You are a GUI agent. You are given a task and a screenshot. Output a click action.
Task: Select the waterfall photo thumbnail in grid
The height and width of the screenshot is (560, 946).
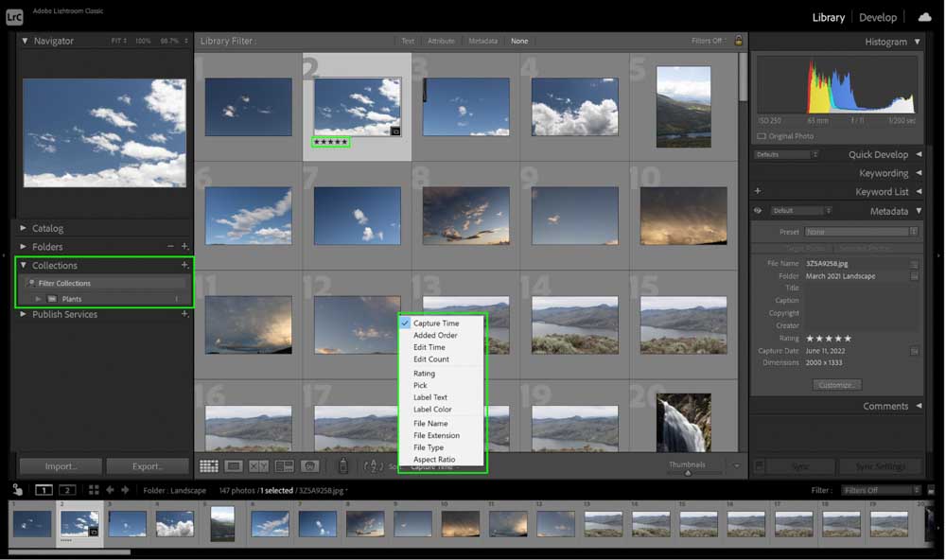pos(683,423)
